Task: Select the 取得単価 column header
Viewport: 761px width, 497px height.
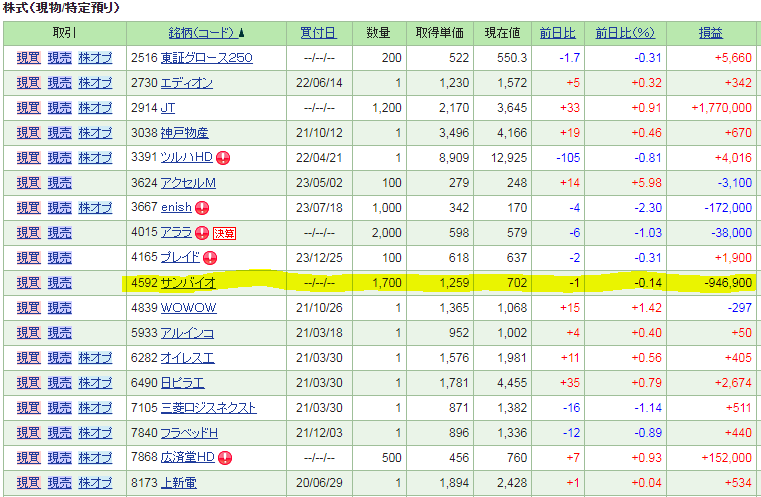Action: (x=440, y=33)
